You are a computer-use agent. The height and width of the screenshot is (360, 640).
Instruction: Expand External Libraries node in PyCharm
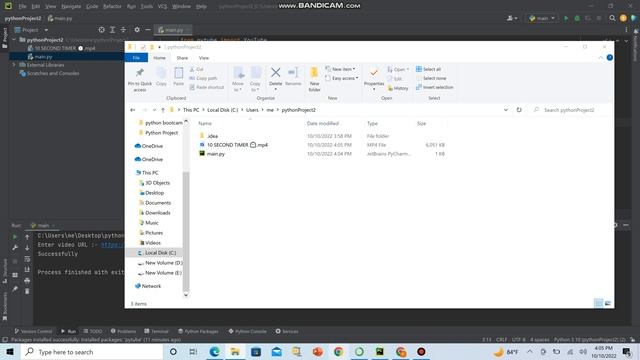coord(14,64)
